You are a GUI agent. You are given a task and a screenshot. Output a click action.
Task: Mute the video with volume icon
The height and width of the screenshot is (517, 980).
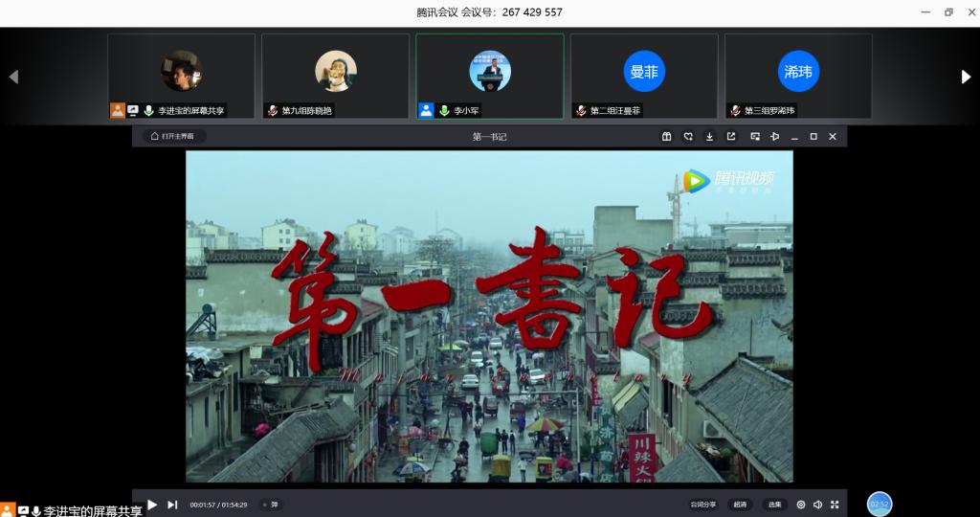(817, 505)
